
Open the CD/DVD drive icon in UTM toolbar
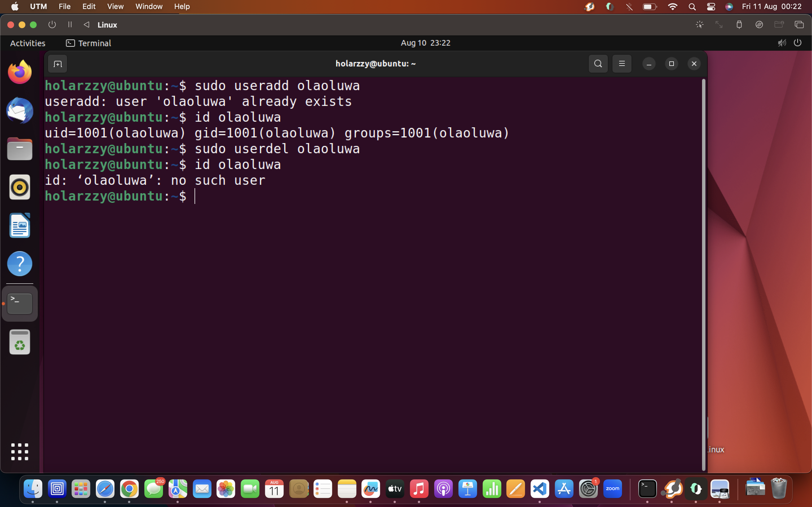coord(759,25)
